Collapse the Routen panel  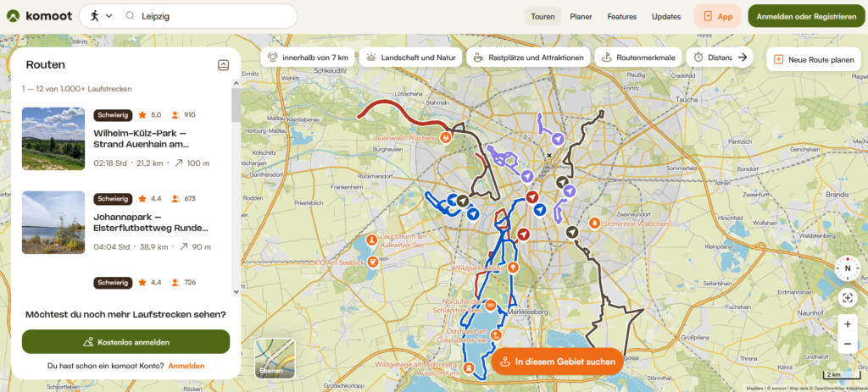coord(223,64)
